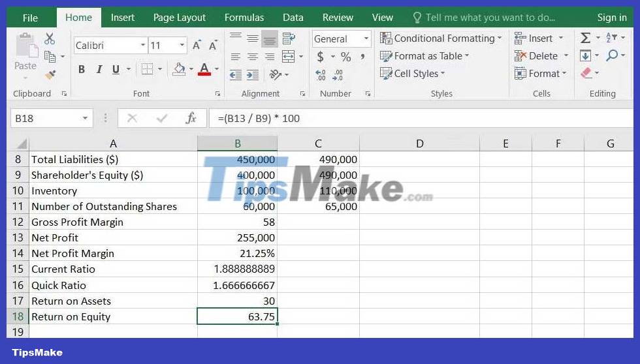Align text right
This screenshot has height=364, width=640.
tap(270, 57)
